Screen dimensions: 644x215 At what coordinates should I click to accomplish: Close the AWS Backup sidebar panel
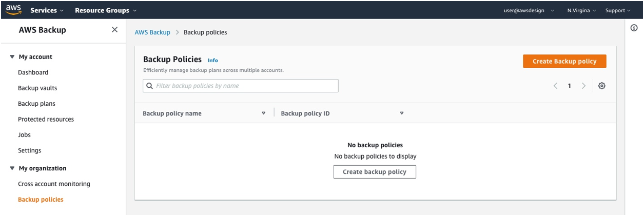pos(114,30)
